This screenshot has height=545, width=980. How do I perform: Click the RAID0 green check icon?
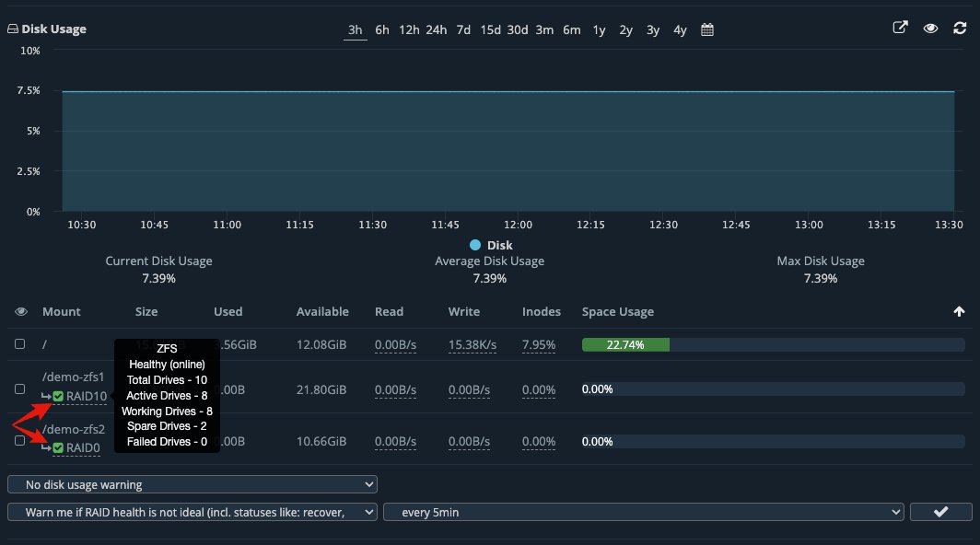58,448
